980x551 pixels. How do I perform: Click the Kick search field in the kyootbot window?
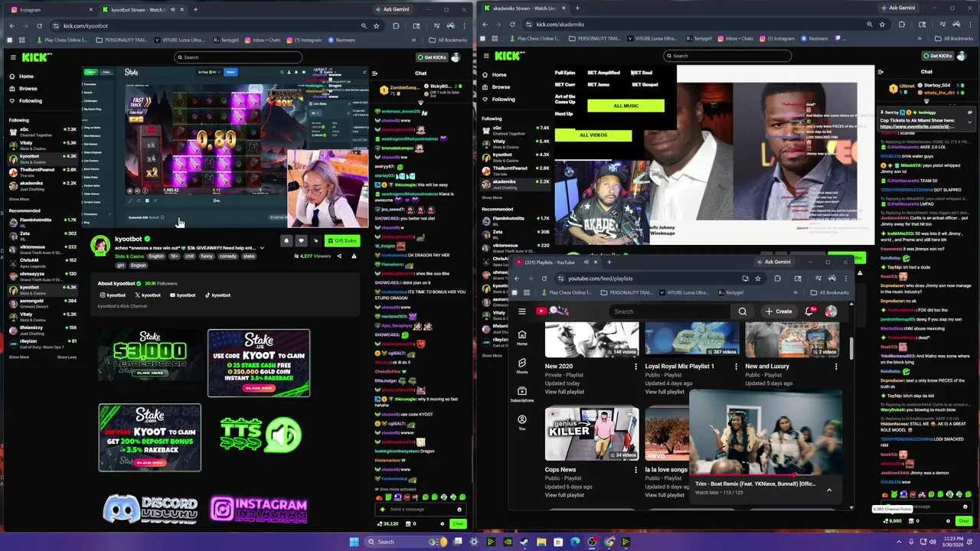coord(237,57)
